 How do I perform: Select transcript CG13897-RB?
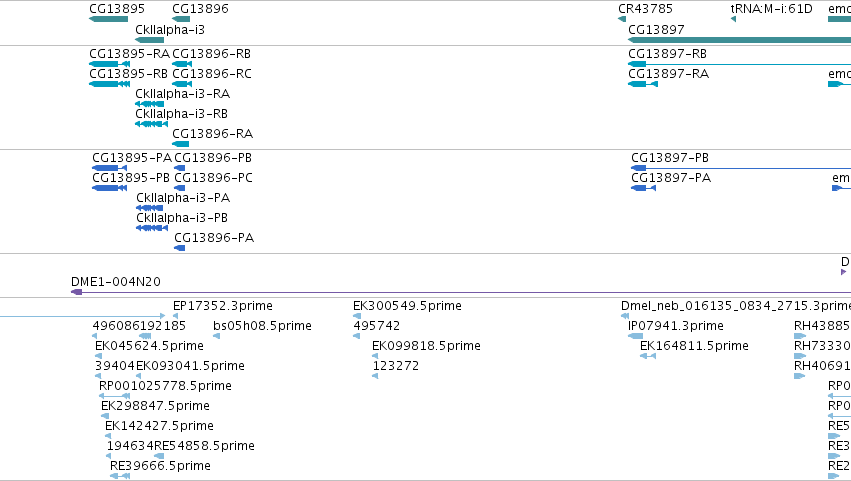pyautogui.click(x=667, y=54)
